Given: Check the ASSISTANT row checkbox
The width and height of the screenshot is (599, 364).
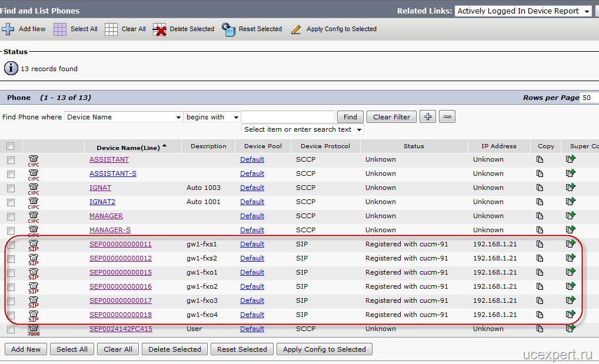Looking at the screenshot, I should coord(11,160).
